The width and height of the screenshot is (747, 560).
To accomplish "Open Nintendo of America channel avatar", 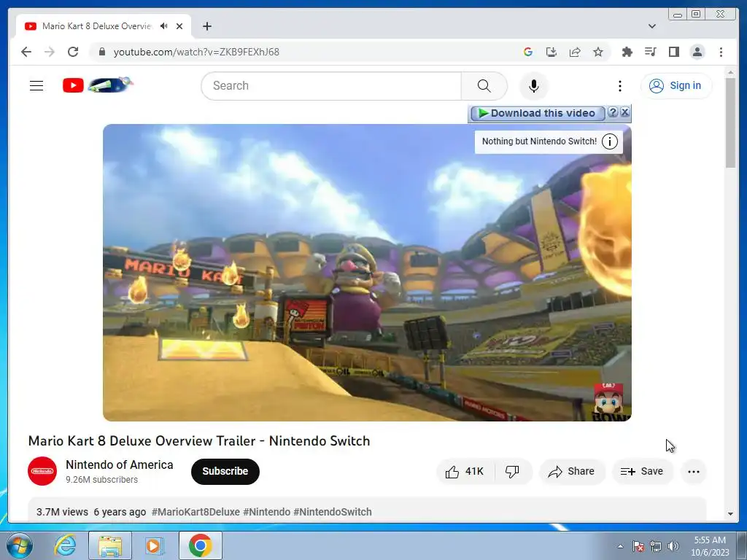I will [42, 471].
